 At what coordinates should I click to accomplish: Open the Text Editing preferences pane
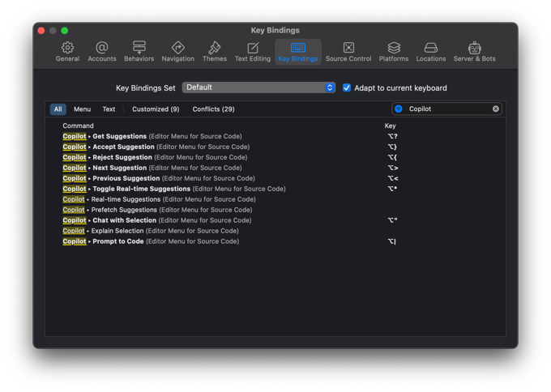pyautogui.click(x=253, y=52)
